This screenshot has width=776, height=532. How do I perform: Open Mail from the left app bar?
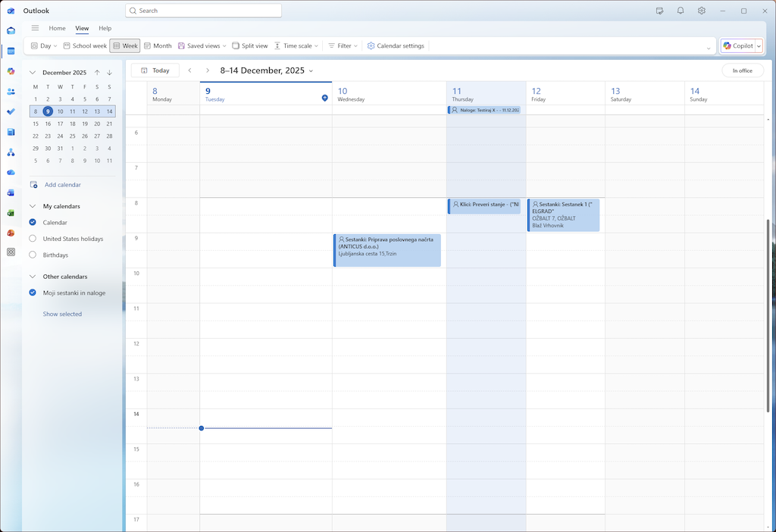(11, 31)
